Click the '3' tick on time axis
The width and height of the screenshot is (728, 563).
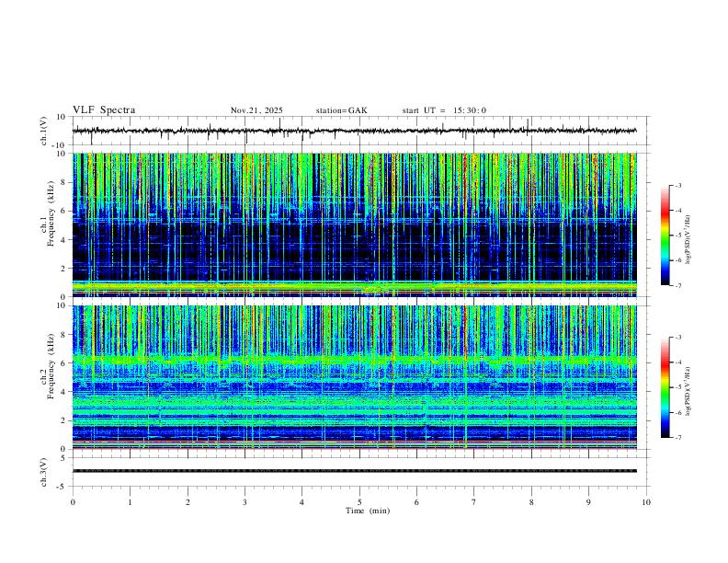(245, 502)
